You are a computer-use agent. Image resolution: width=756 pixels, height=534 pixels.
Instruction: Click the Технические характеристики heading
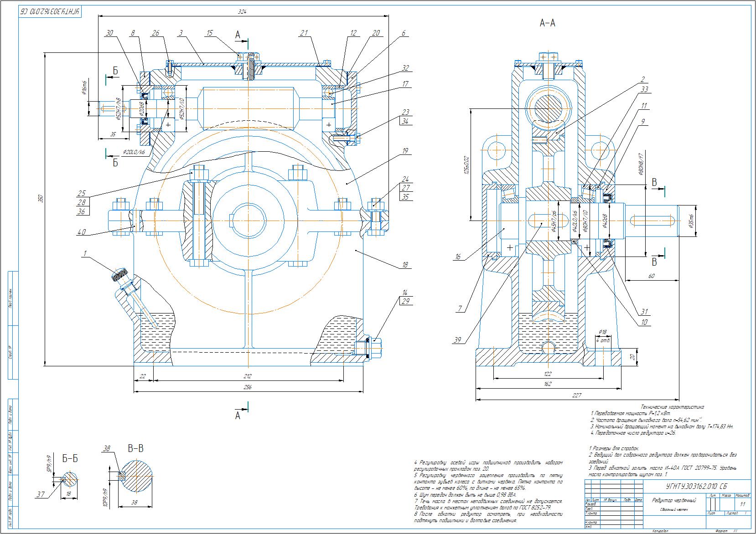tap(672, 407)
